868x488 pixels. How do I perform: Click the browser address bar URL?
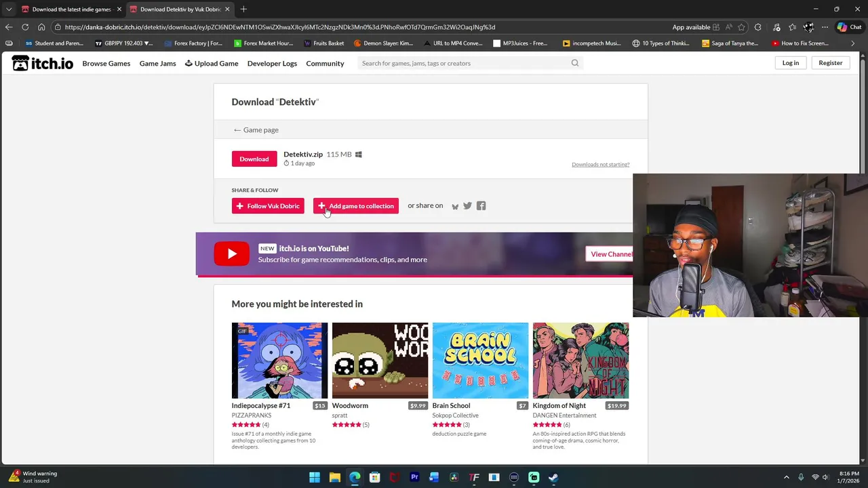280,27
